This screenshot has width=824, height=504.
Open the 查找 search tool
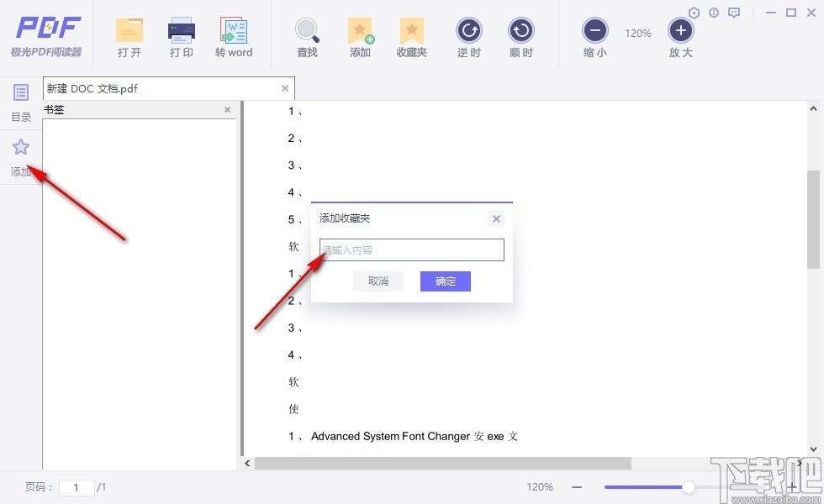point(307,30)
